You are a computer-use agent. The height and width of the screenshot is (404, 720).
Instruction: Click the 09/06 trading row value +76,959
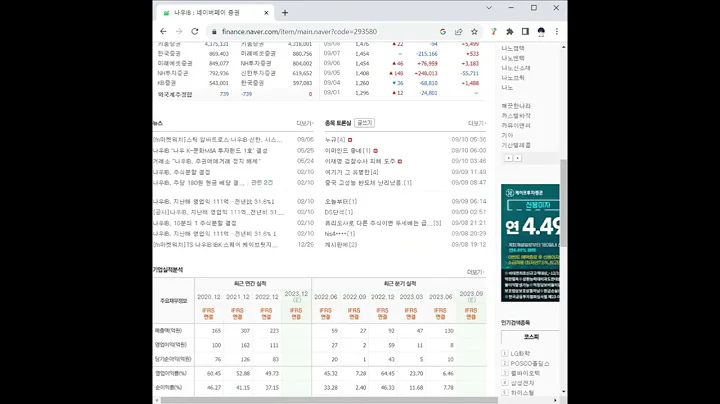tap(426, 63)
